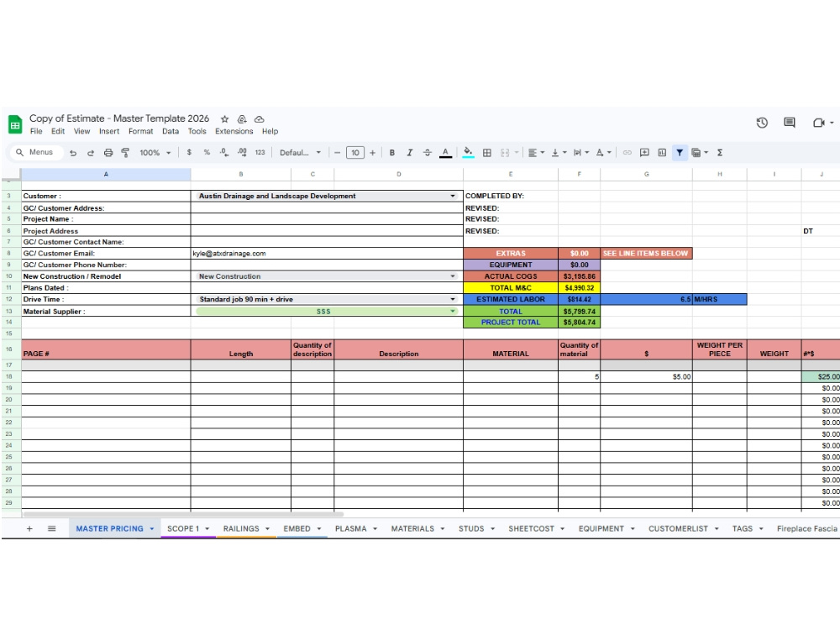The image size is (840, 630).
Task: Open the Insert menu
Action: pos(109,131)
